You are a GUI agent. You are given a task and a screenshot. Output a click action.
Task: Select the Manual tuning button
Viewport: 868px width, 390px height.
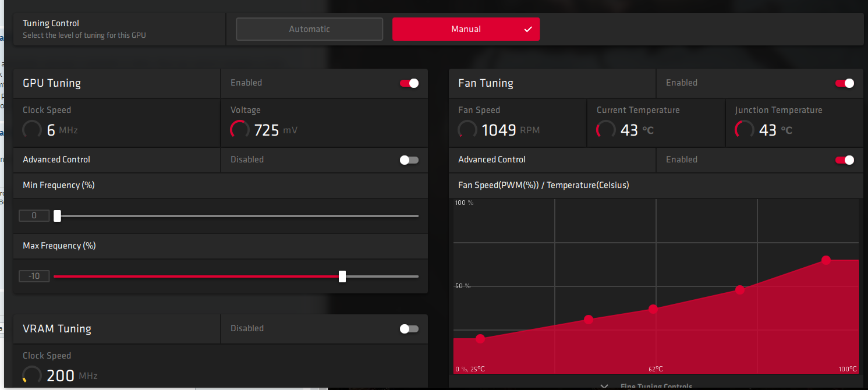pyautogui.click(x=466, y=29)
